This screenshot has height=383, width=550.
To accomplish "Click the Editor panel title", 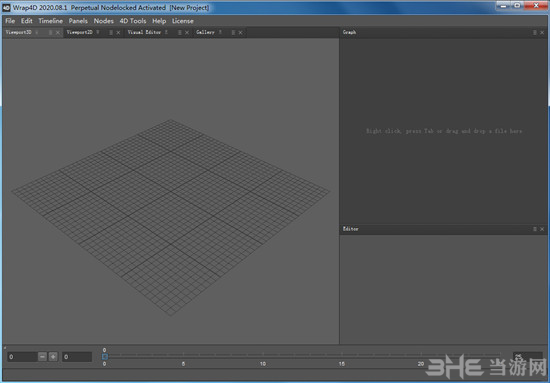I will pyautogui.click(x=350, y=229).
